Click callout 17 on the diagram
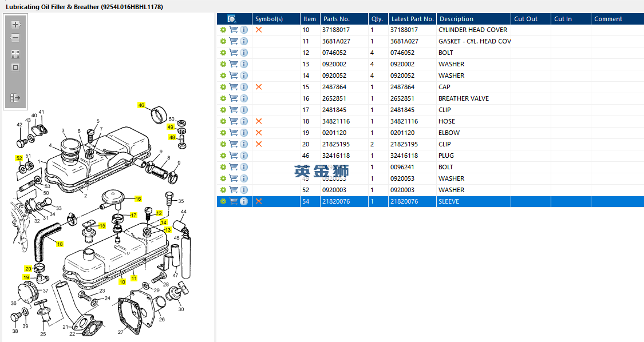644x342 pixels. pyautogui.click(x=133, y=215)
